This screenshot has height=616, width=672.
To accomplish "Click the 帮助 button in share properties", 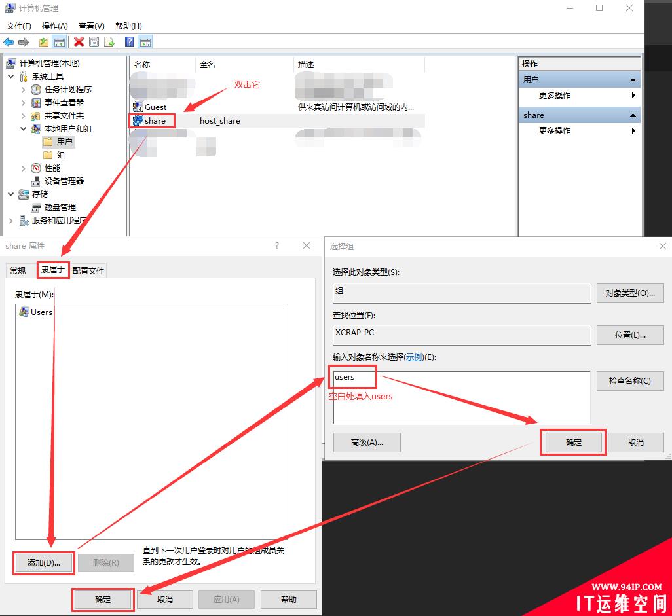I will click(x=288, y=599).
